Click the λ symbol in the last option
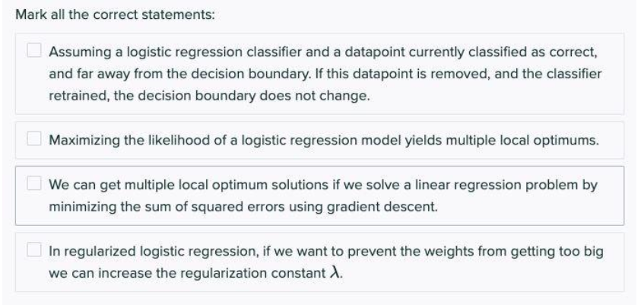 tap(335, 272)
